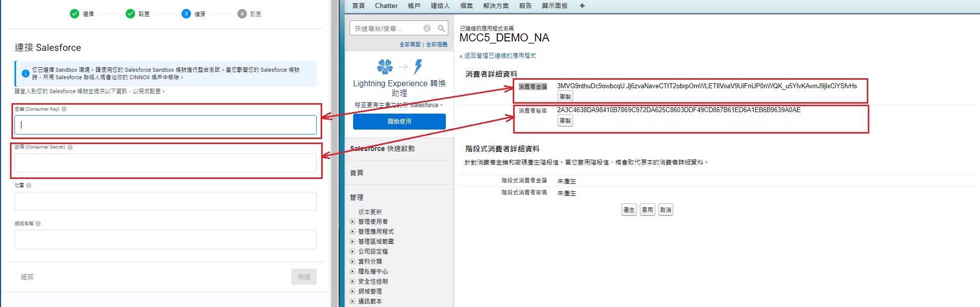
Task: Click 複製 button under consumer secret
Action: tap(565, 121)
